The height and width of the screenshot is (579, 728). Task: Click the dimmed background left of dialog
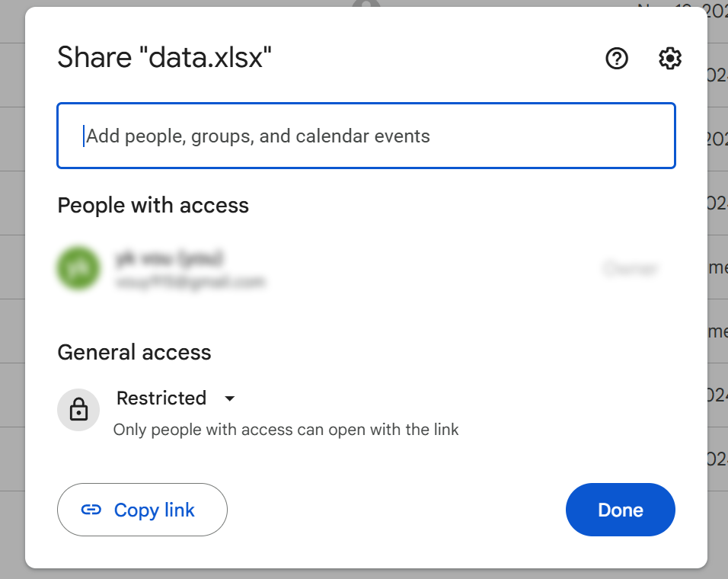[x=12, y=288]
